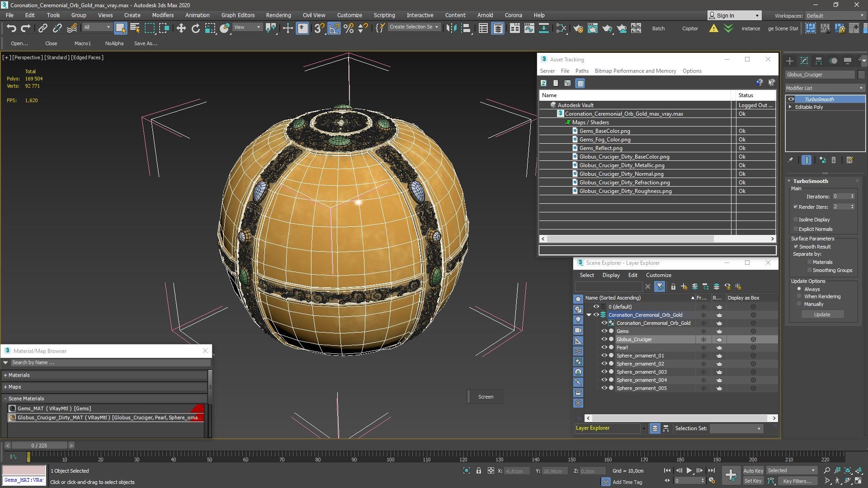
Task: Select Gems_MAT VRayMtl scene material
Action: point(106,408)
